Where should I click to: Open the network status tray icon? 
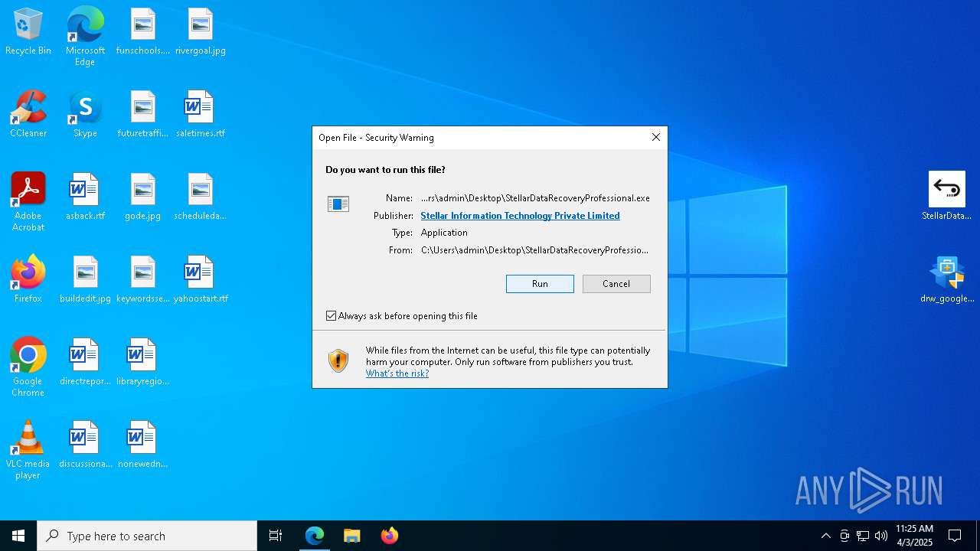click(863, 536)
